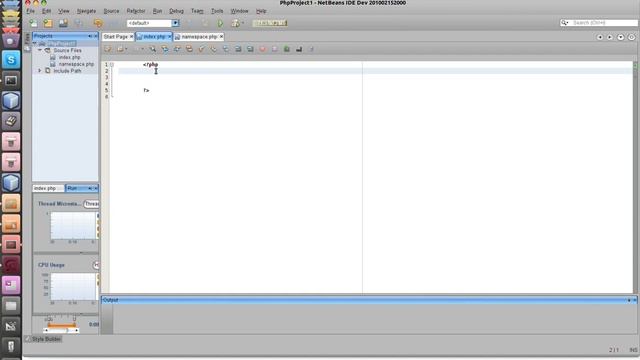Image resolution: width=640 pixels, height=360 pixels.
Task: Click the horizontal scrollbar below the timeline
Action: pos(61,330)
